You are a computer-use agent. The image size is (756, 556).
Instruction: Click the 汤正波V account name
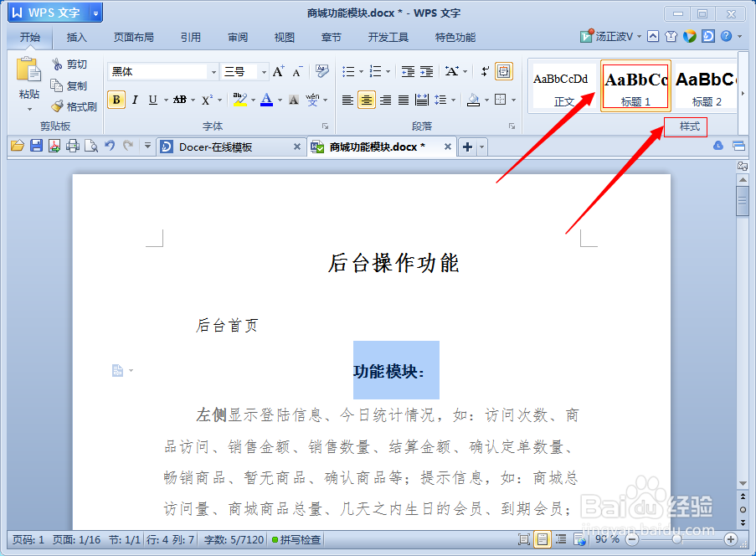point(614,37)
